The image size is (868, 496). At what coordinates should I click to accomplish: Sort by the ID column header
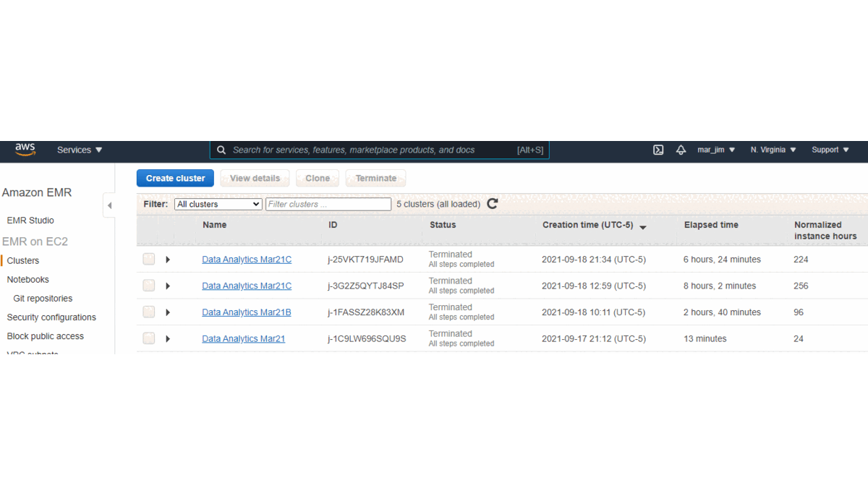tap(333, 225)
